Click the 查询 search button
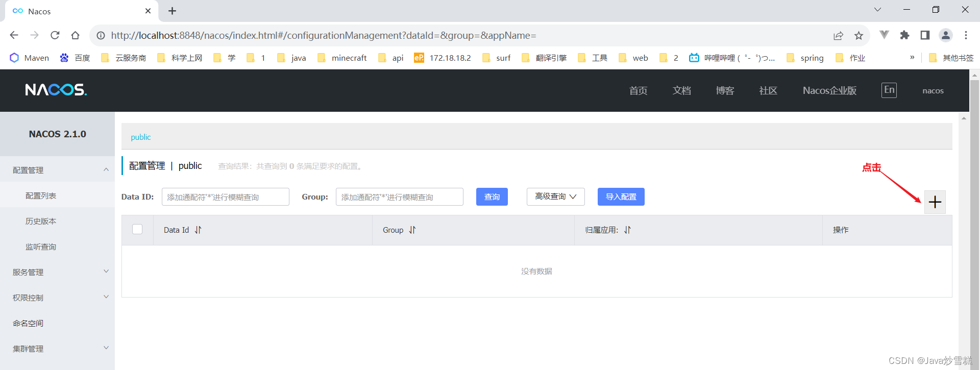The height and width of the screenshot is (370, 980). [x=492, y=196]
